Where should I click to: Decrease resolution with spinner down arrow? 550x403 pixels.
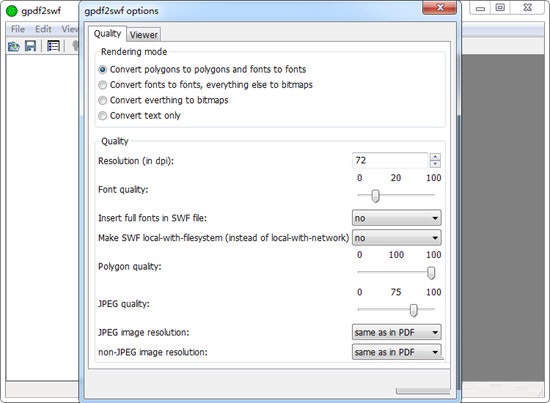pyautogui.click(x=435, y=164)
